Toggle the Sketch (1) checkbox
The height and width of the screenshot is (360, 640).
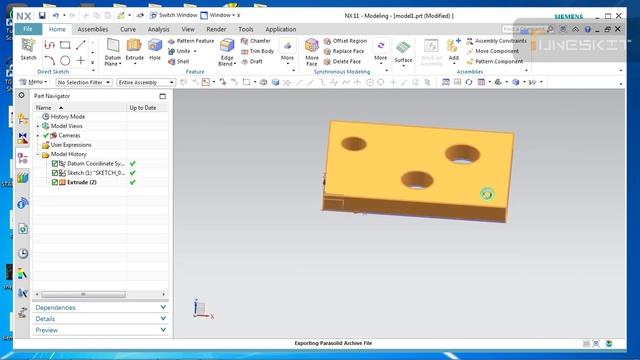click(x=55, y=173)
